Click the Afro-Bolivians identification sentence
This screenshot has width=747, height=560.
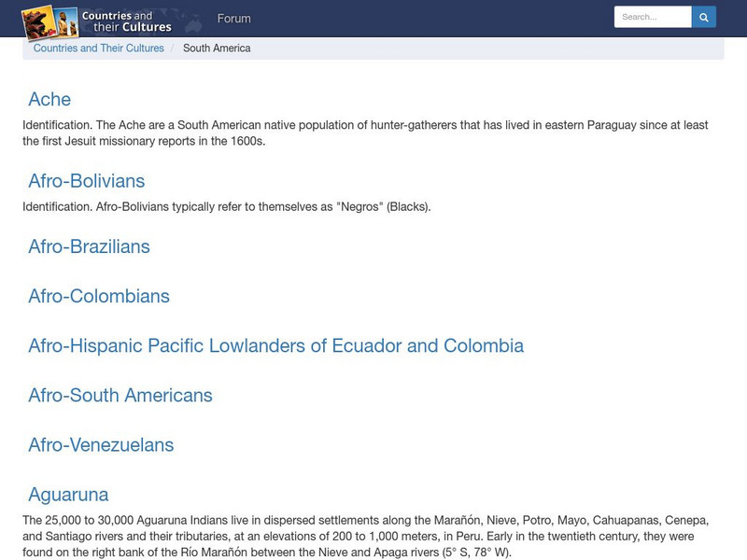(x=227, y=206)
